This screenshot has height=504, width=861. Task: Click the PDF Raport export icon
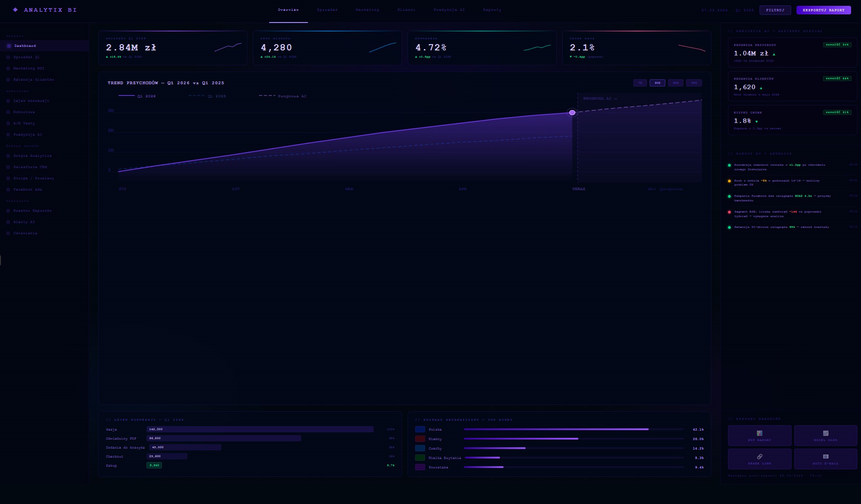pyautogui.click(x=760, y=433)
